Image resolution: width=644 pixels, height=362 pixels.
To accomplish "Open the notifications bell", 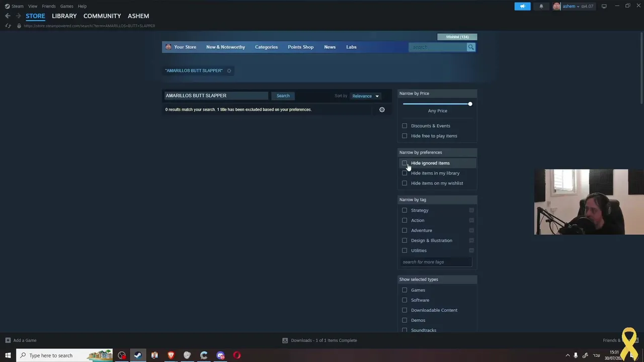I will (541, 6).
